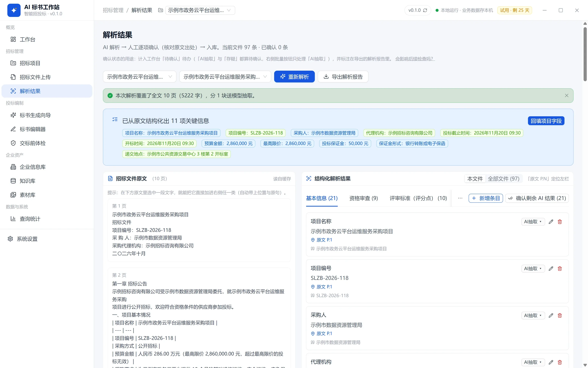Open 标书编辑器 in sidebar
Screen dimensions: 588x368
47,129
